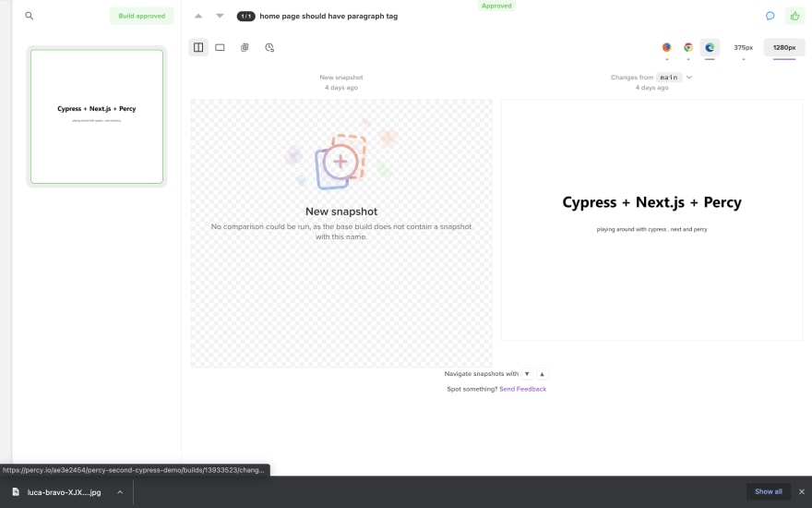Click the Approved status label
The image size is (812, 508).
point(496,6)
